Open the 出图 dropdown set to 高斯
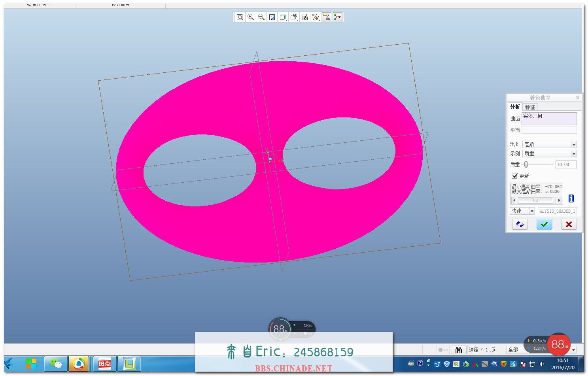The image size is (588, 376). pos(549,144)
